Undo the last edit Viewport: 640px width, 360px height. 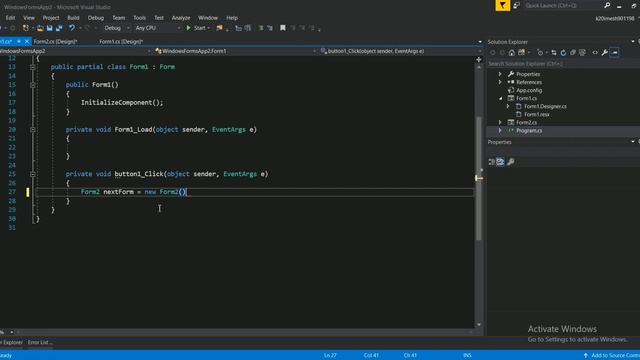click(72, 28)
